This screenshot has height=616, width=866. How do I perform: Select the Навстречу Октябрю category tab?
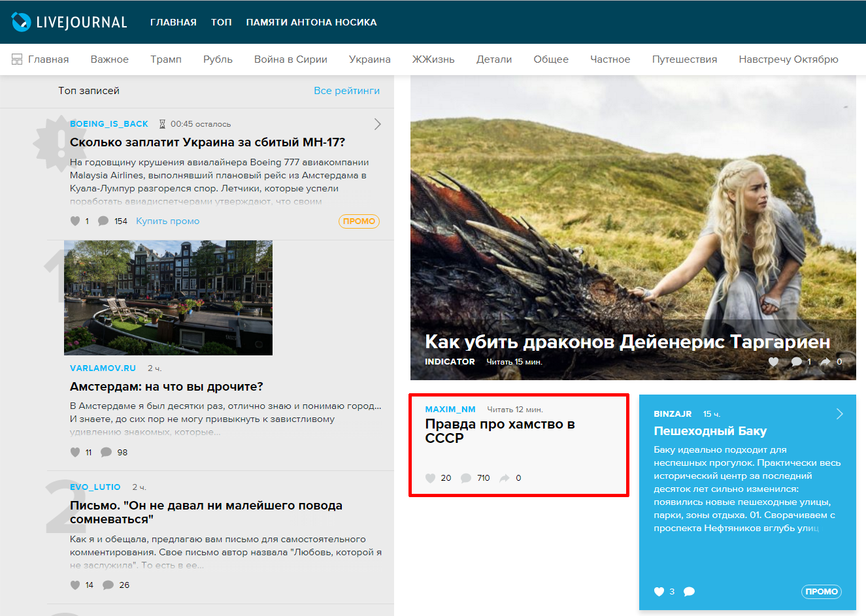click(789, 59)
